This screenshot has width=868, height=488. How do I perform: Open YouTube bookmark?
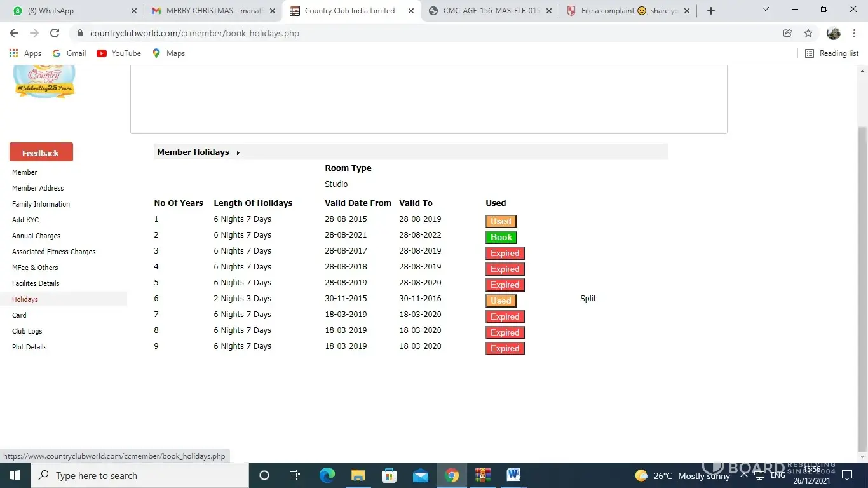(x=119, y=53)
